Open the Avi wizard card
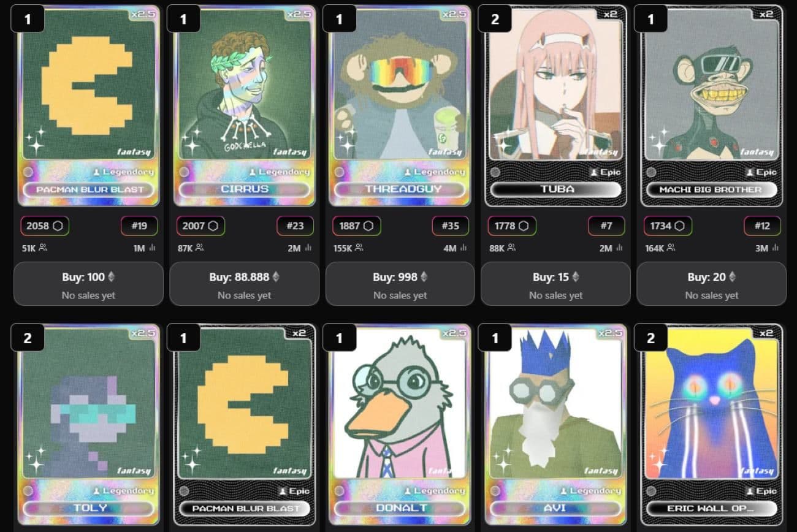Screen dimensions: 797x532 pyautogui.click(x=555, y=424)
